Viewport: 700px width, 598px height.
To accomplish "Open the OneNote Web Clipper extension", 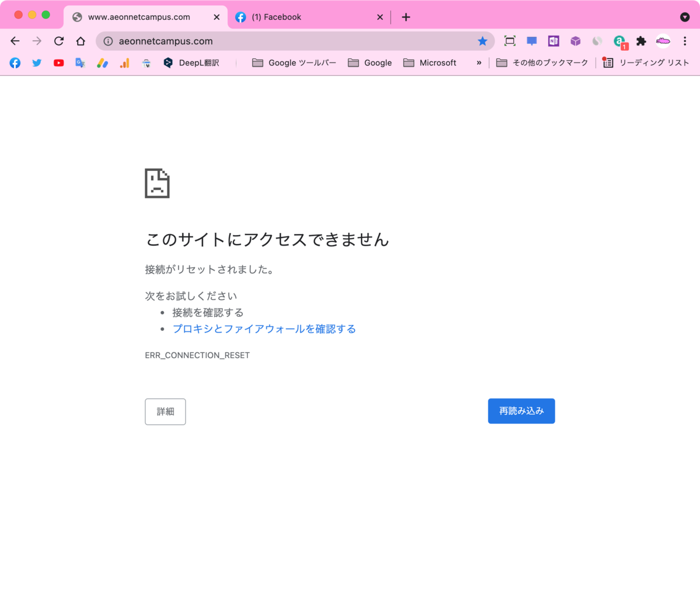I will [553, 41].
